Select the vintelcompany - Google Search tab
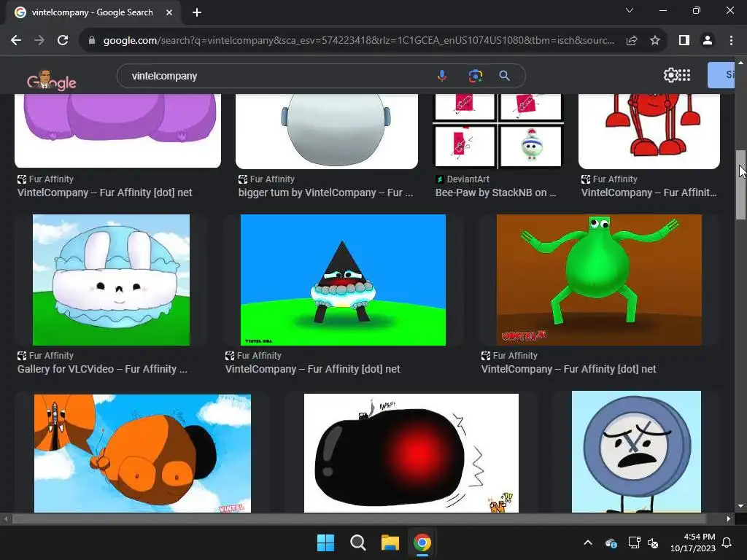 (x=93, y=12)
